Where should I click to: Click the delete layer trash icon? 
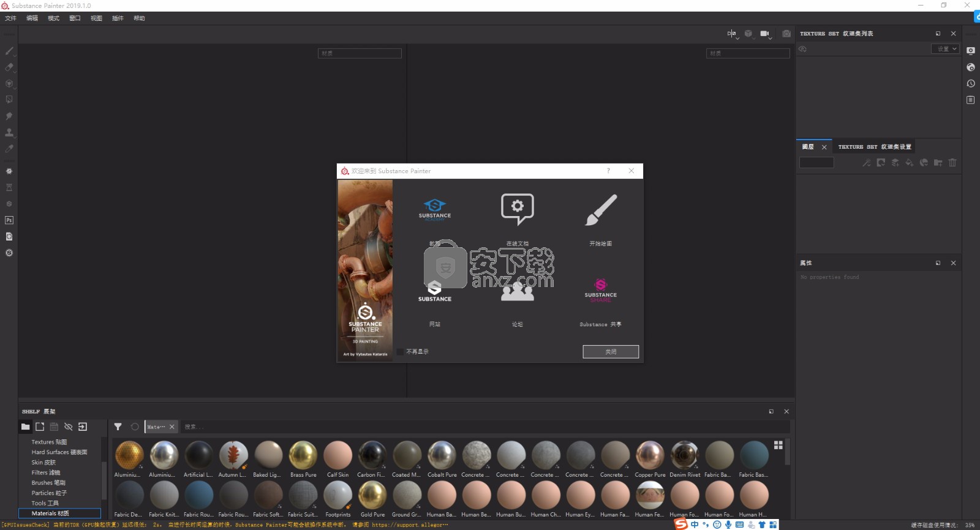pyautogui.click(x=952, y=163)
